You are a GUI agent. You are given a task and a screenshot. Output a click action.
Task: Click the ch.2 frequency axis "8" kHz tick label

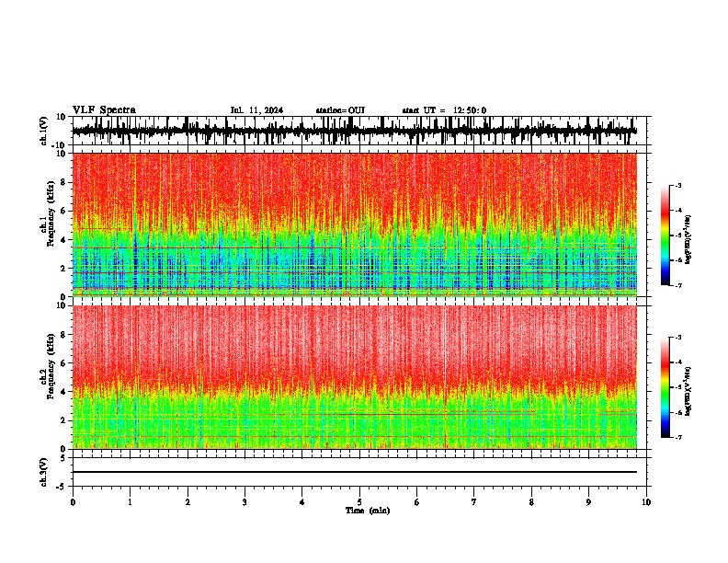63,335
